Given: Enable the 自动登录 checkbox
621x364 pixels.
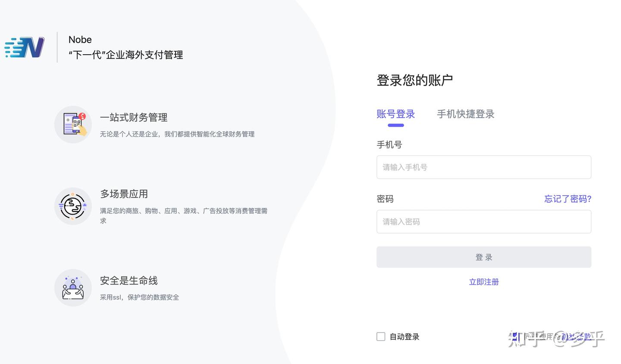Looking at the screenshot, I should click(380, 336).
